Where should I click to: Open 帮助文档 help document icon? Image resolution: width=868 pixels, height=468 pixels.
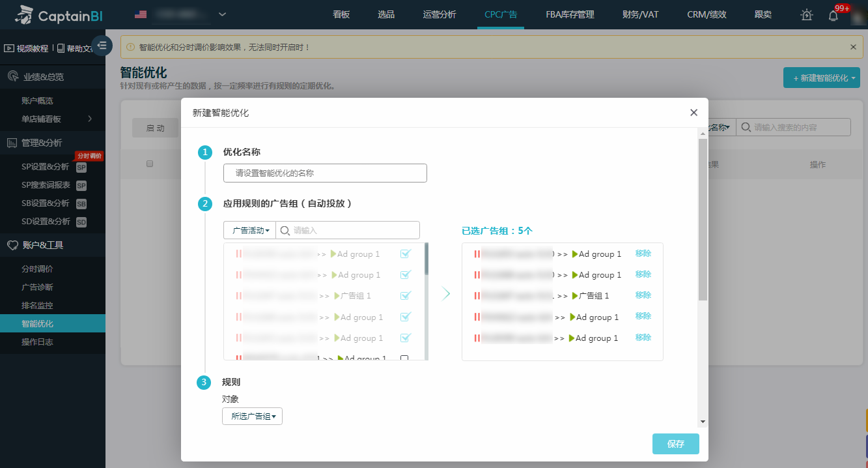click(x=61, y=48)
